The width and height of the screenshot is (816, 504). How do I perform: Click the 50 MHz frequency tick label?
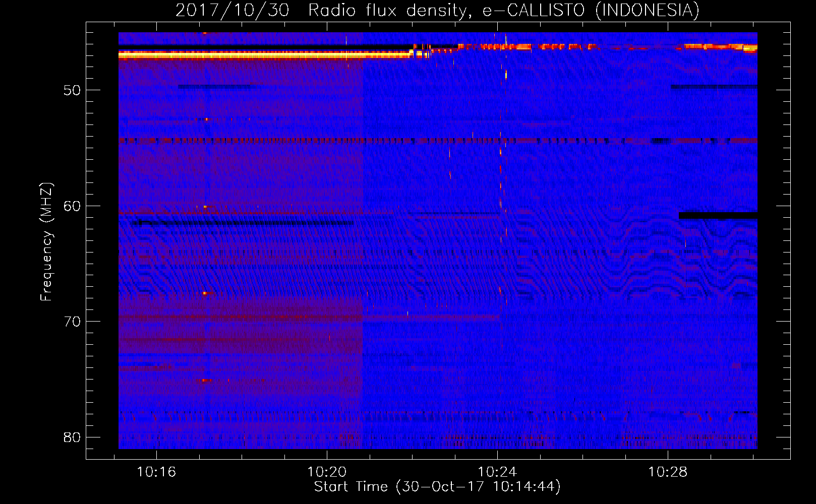72,90
